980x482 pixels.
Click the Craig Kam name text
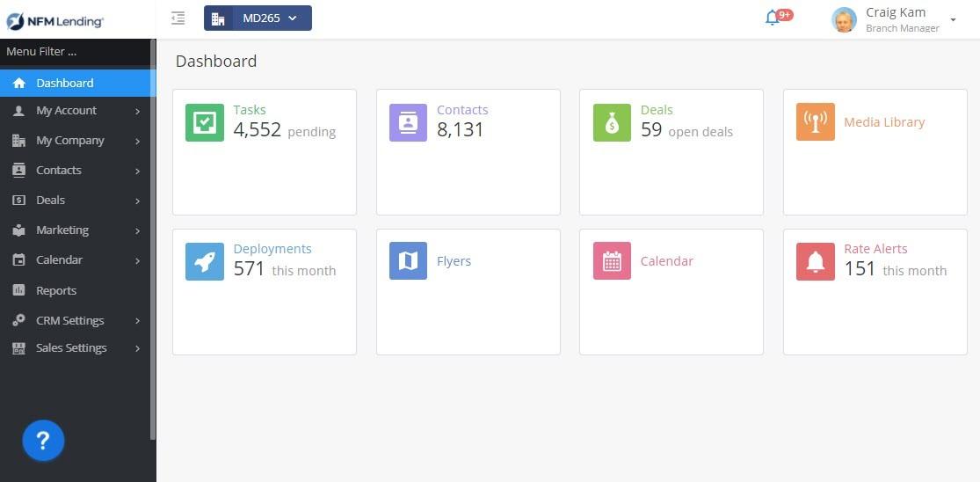click(x=896, y=12)
